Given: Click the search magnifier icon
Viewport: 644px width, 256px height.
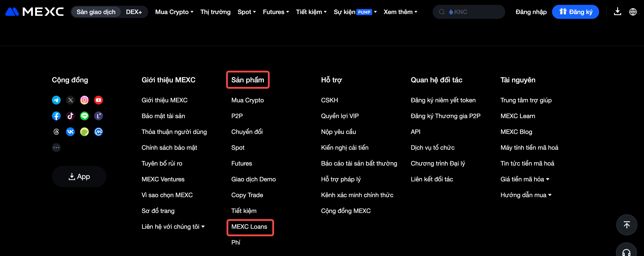Looking at the screenshot, I should click(x=442, y=12).
